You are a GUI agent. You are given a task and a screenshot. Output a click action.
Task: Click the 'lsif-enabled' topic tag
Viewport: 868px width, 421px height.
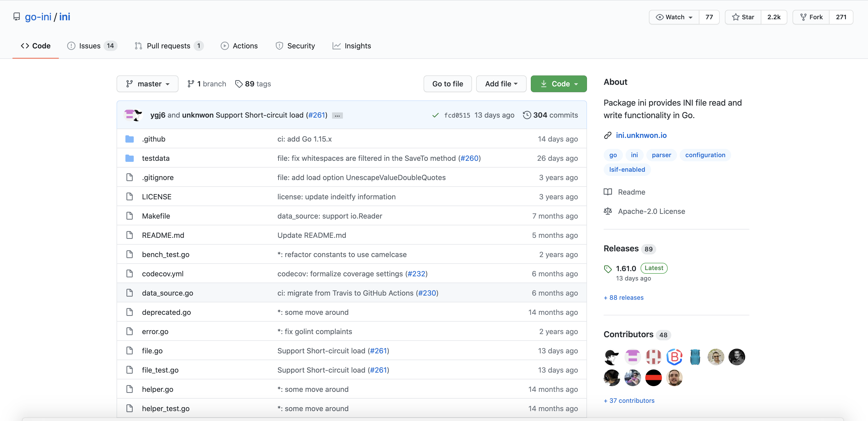pos(627,170)
